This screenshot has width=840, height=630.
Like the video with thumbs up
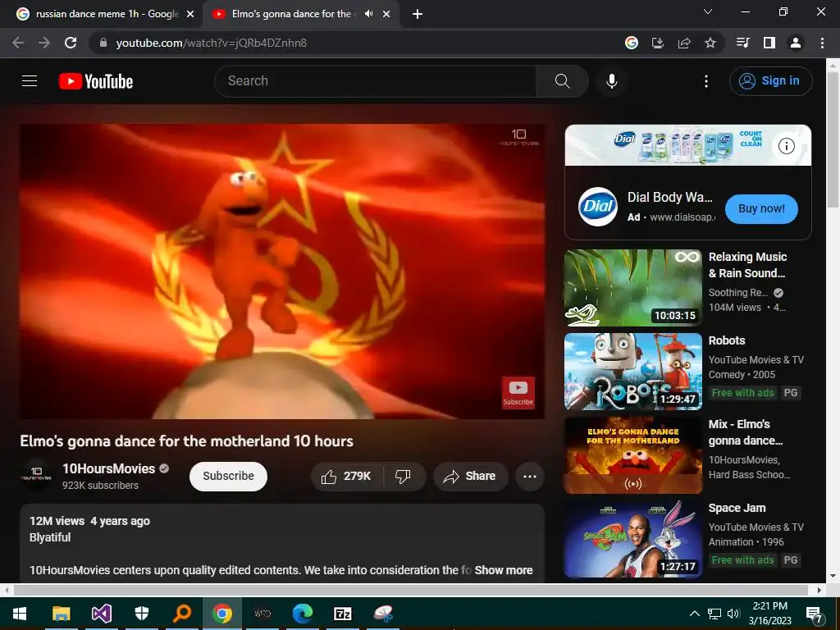[x=346, y=477]
